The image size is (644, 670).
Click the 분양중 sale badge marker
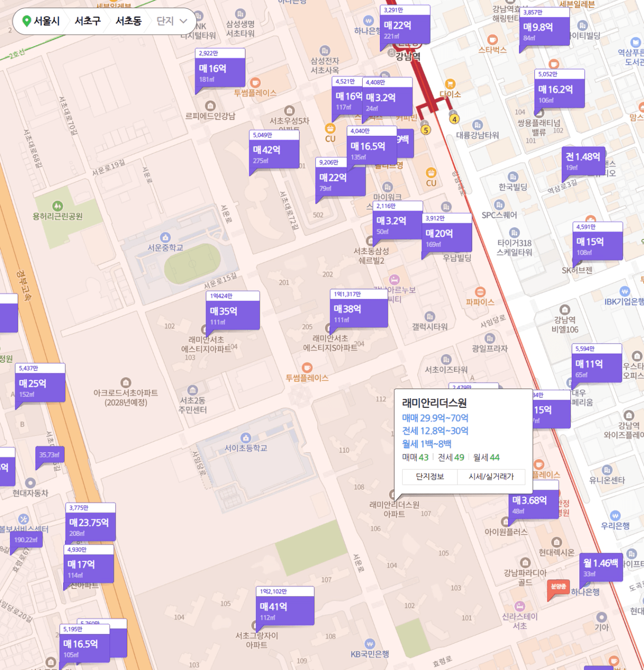pyautogui.click(x=558, y=588)
